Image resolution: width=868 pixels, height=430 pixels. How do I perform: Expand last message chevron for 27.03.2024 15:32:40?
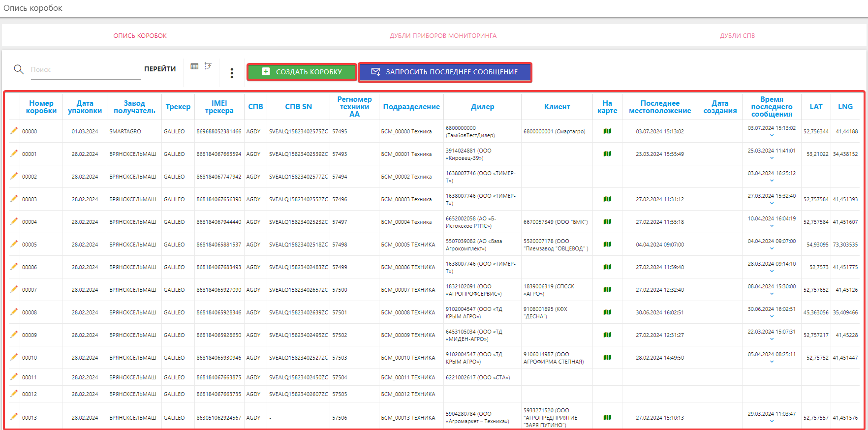tap(772, 203)
